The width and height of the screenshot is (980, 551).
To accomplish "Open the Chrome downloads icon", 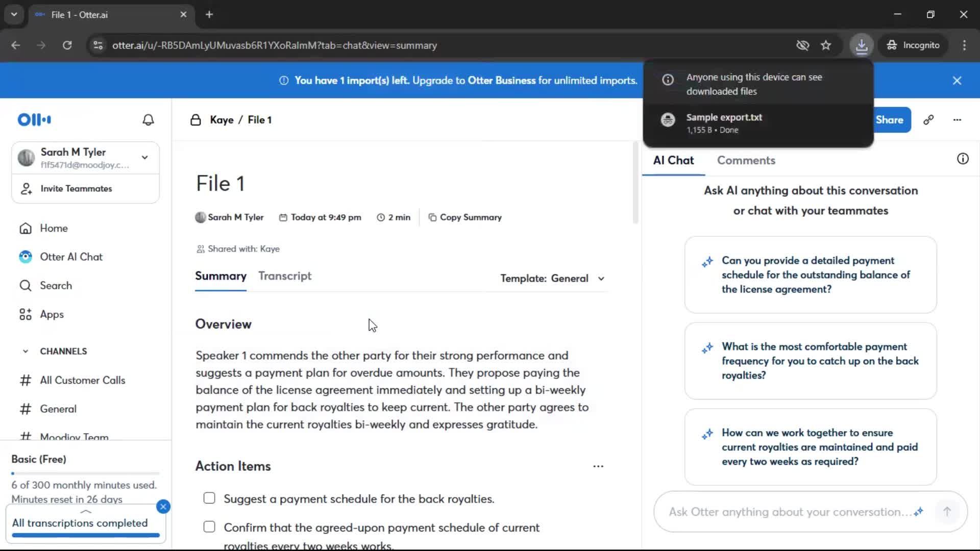I will [x=862, y=45].
